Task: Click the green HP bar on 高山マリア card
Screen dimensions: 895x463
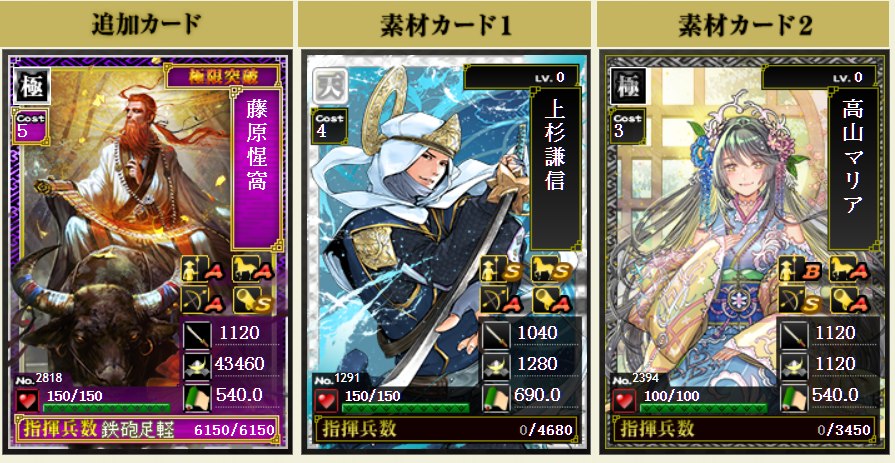Action: [704, 408]
